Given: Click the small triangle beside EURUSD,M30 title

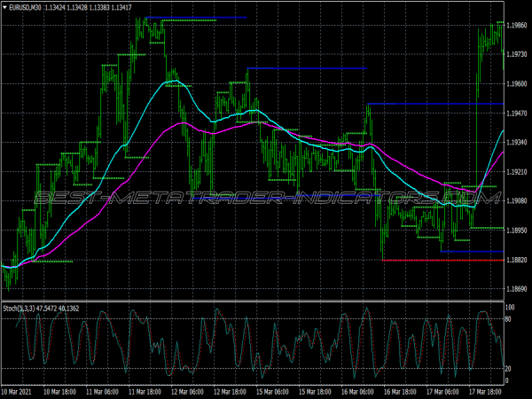Looking at the screenshot, I should pyautogui.click(x=4, y=7).
